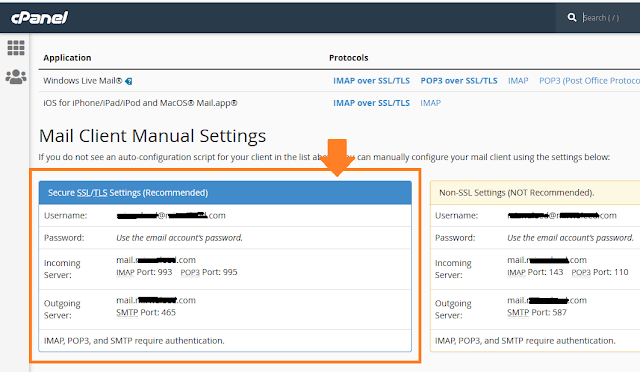640x372 pixels.
Task: Open POP3 over SSL/TLS link
Action: pos(459,81)
